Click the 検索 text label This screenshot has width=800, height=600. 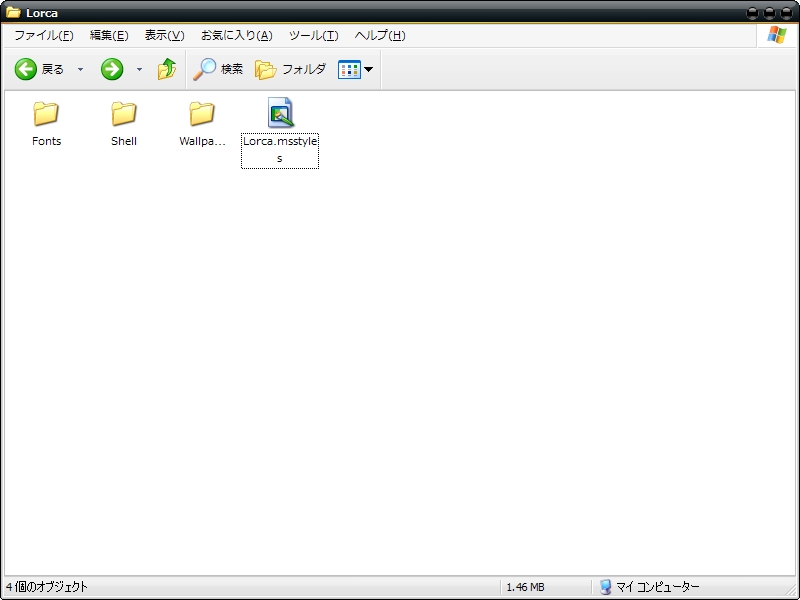point(232,69)
